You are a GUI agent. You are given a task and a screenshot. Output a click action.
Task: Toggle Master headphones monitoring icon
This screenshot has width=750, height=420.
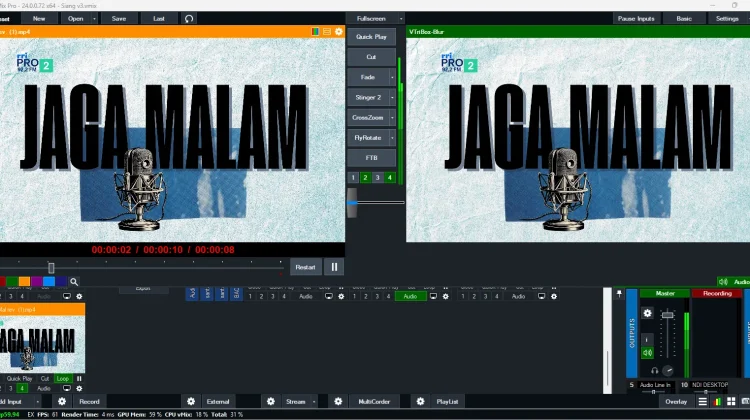tap(654, 371)
